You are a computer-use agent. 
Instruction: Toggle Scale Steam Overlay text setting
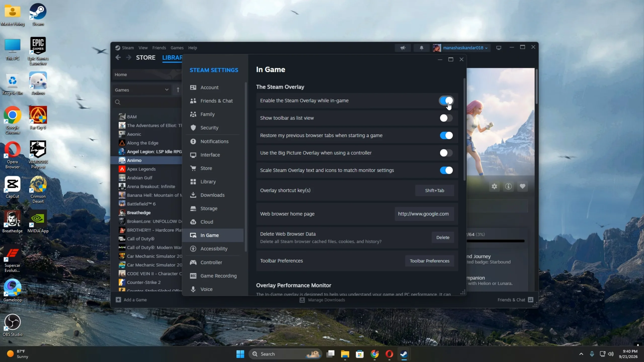pos(446,170)
